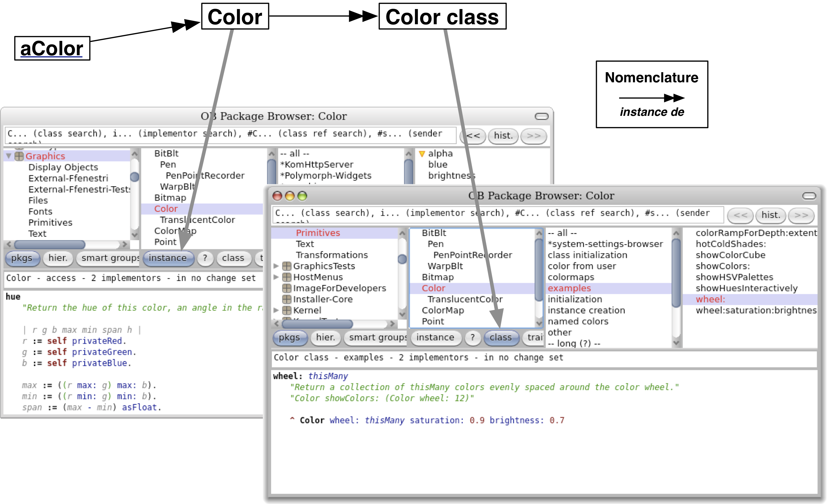Click the orange triangle beside alpha
The image size is (827, 504).
[x=422, y=154]
